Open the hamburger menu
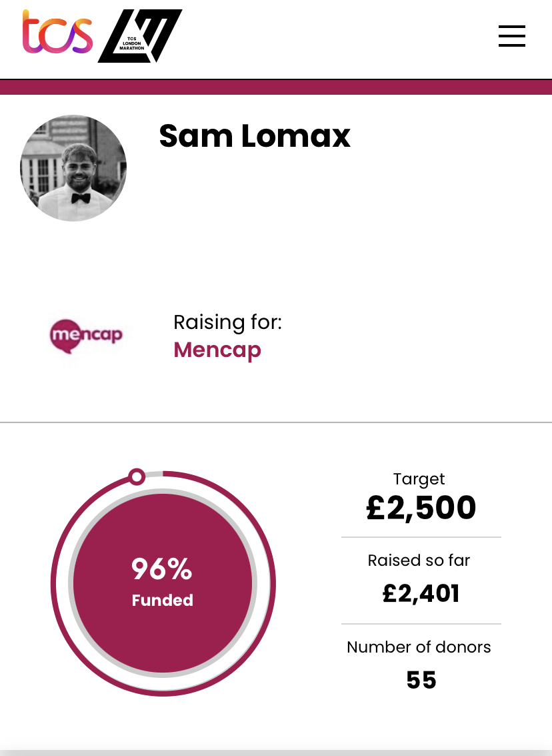Viewport: 552px width, 756px height. click(511, 36)
